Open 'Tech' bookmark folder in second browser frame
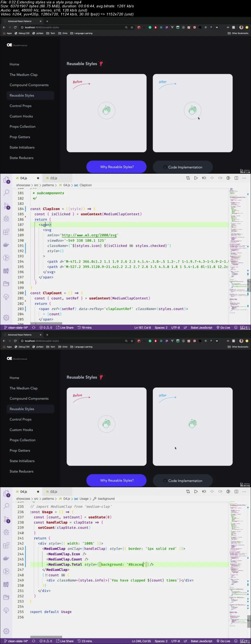Screen dimensions: 251x644 (x=51, y=347)
